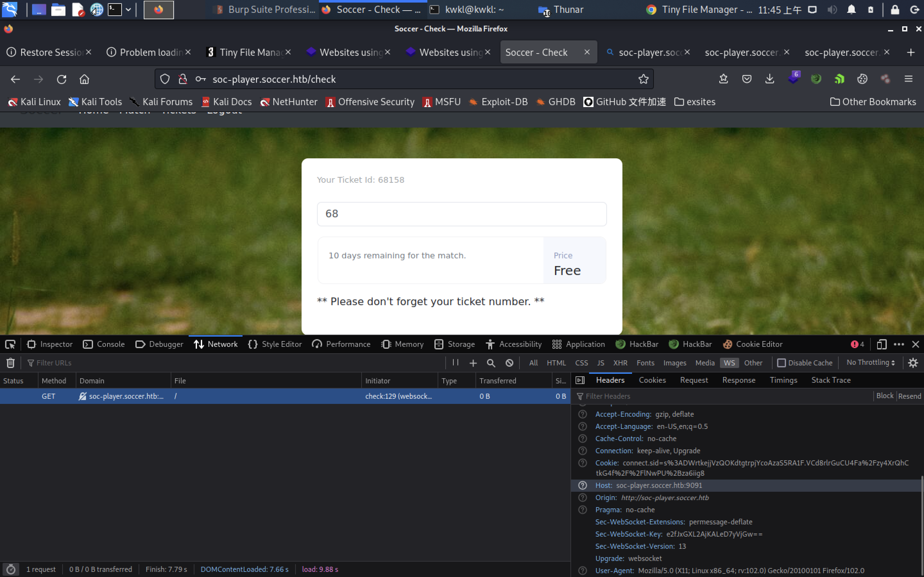Collapse the request details pane toggle
The height and width of the screenshot is (577, 924).
click(580, 380)
